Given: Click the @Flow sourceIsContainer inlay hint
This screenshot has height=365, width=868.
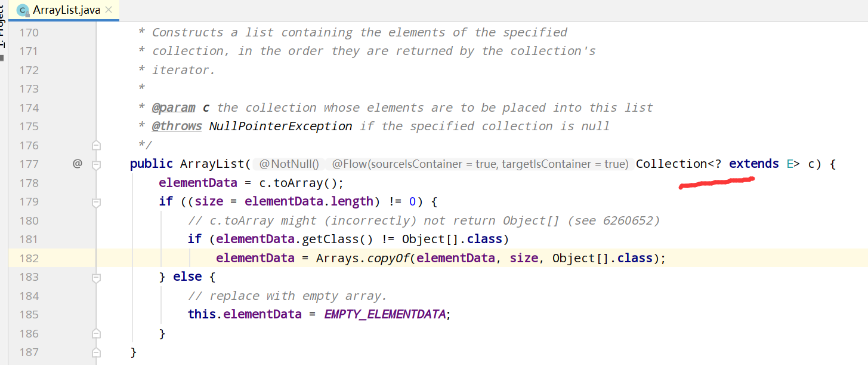Looking at the screenshot, I should pos(480,164).
